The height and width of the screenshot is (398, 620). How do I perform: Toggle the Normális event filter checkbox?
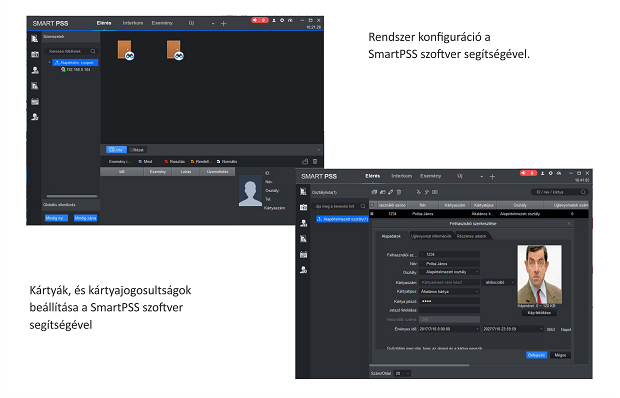click(218, 162)
